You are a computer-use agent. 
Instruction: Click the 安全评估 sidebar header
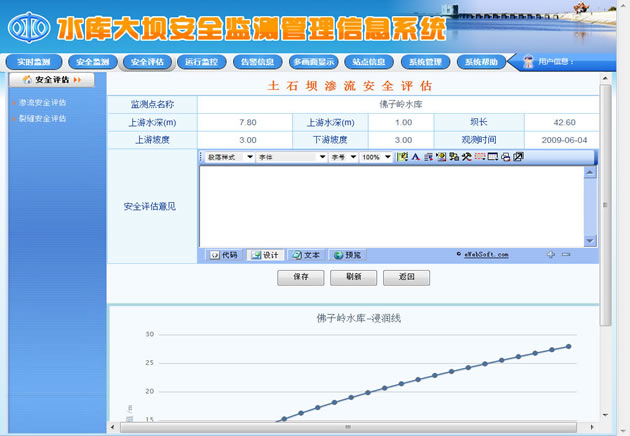52,80
